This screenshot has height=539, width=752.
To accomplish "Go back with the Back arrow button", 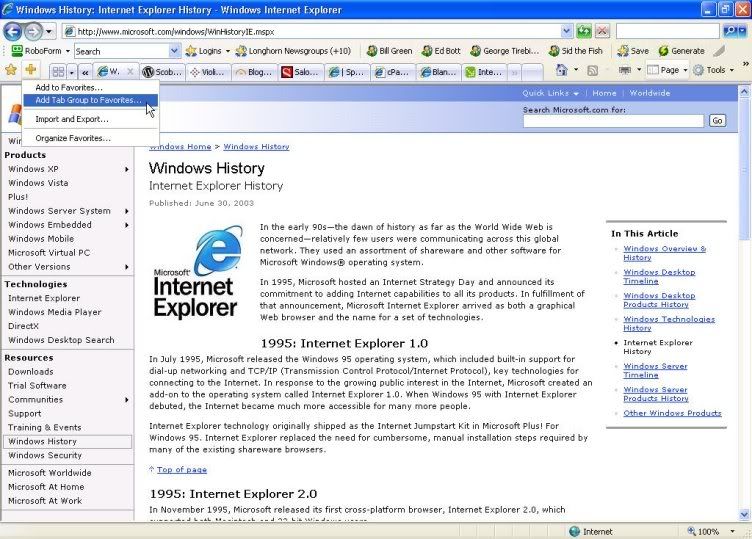I will pos(12,32).
